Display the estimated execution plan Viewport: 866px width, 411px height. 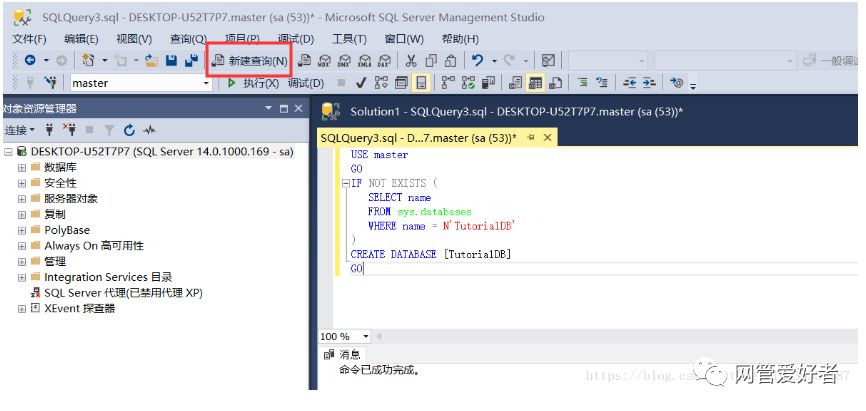[x=381, y=83]
